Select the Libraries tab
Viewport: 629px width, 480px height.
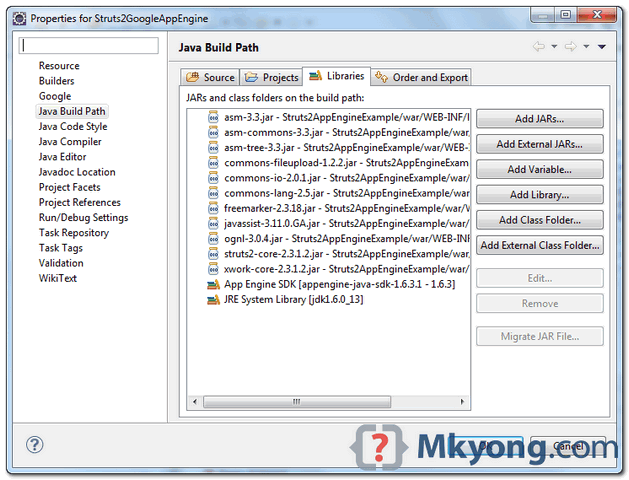[x=337, y=76]
